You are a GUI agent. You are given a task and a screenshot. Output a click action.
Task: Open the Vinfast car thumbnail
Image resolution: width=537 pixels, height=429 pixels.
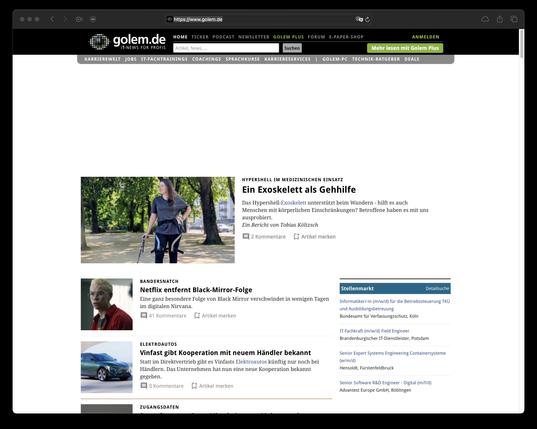click(x=107, y=367)
